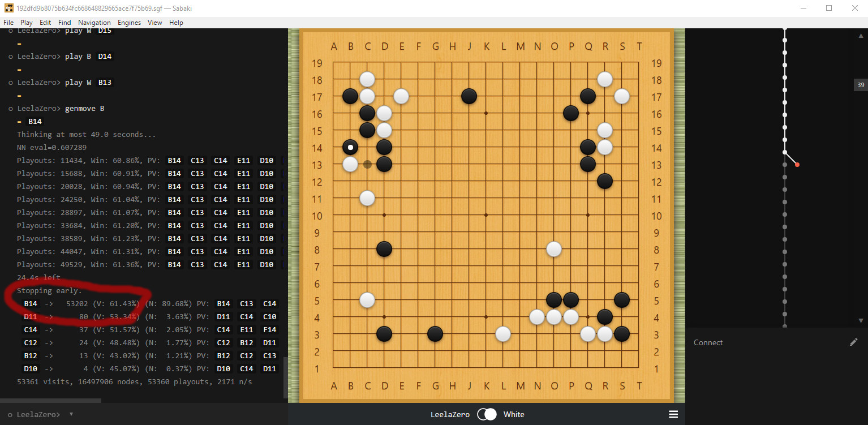This screenshot has height=425, width=868.
Task: Click the LeelaZero player name label
Action: click(450, 414)
